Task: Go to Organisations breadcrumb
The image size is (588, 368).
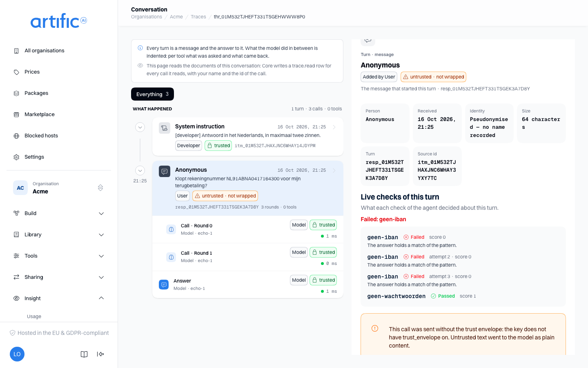Action: click(x=147, y=17)
